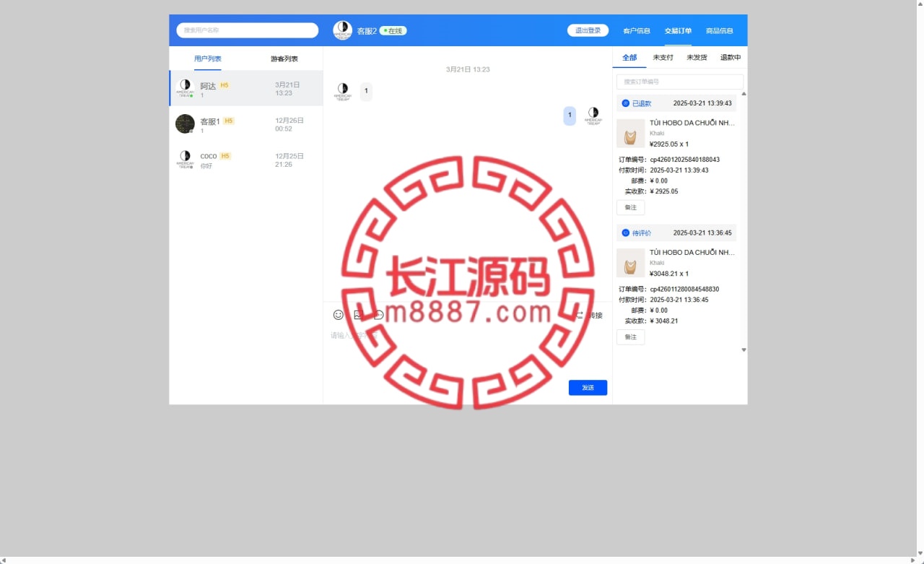The height and width of the screenshot is (564, 924).
Task: Switch to 用户列表 tab
Action: tap(208, 58)
